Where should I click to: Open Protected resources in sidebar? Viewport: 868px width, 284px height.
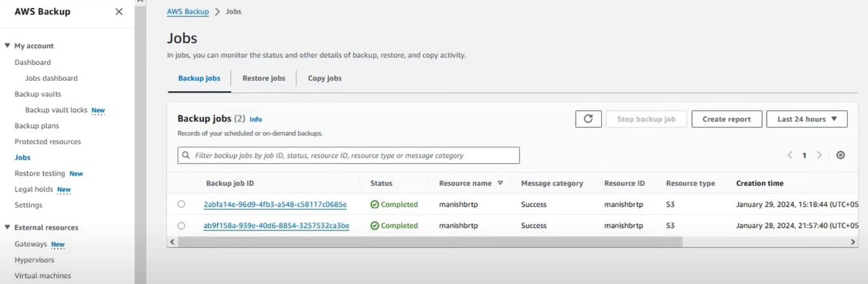coord(48,142)
